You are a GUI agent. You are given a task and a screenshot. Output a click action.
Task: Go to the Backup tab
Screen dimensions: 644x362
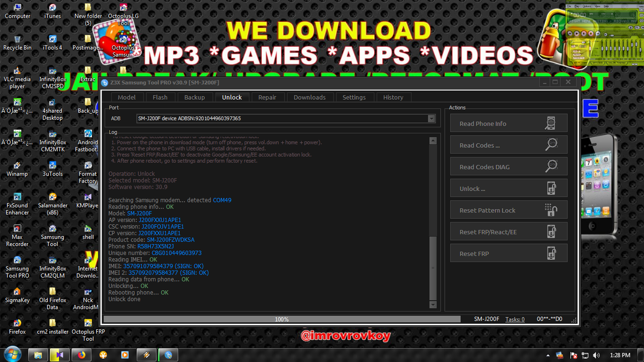pyautogui.click(x=194, y=97)
